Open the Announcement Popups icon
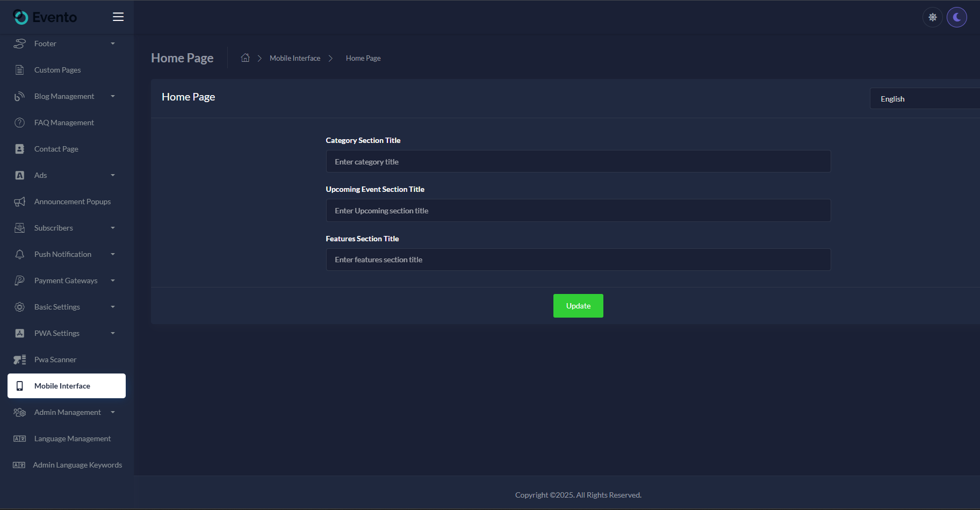980x510 pixels. coord(19,201)
